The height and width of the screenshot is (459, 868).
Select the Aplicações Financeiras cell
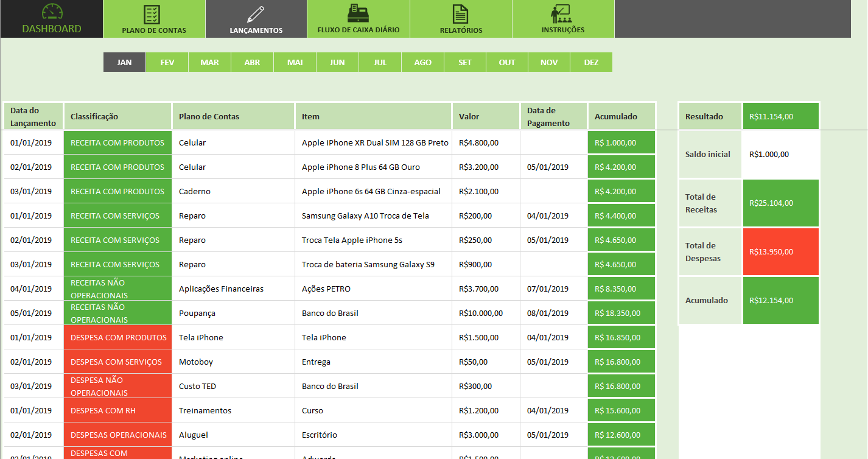point(234,289)
